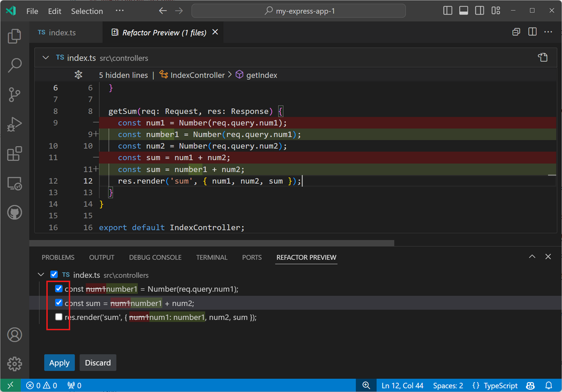Enable the res.render change checkbox
This screenshot has height=392, width=562.
[x=58, y=317]
